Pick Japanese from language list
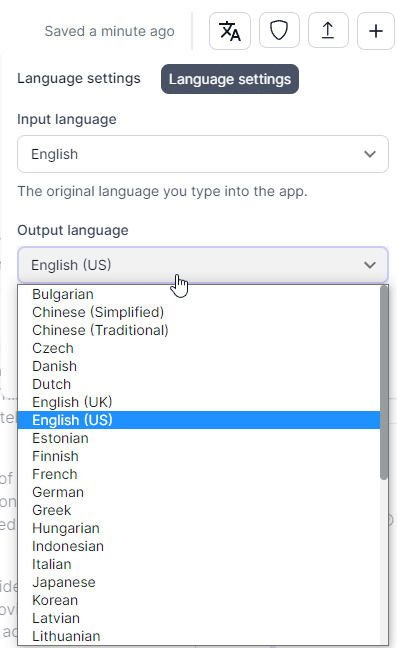This screenshot has height=648, width=397. [x=199, y=582]
